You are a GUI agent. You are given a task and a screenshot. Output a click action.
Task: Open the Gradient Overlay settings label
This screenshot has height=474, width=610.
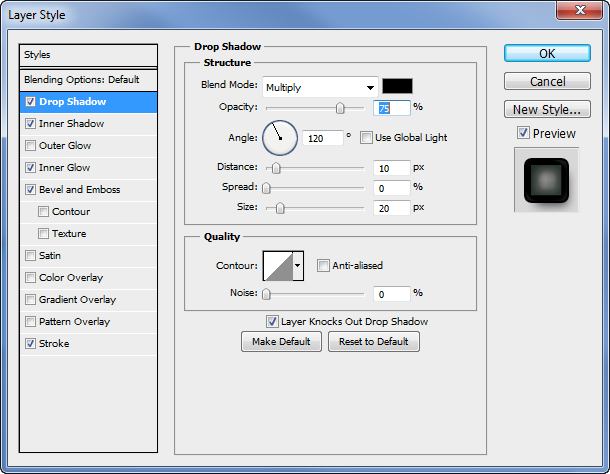tap(77, 300)
